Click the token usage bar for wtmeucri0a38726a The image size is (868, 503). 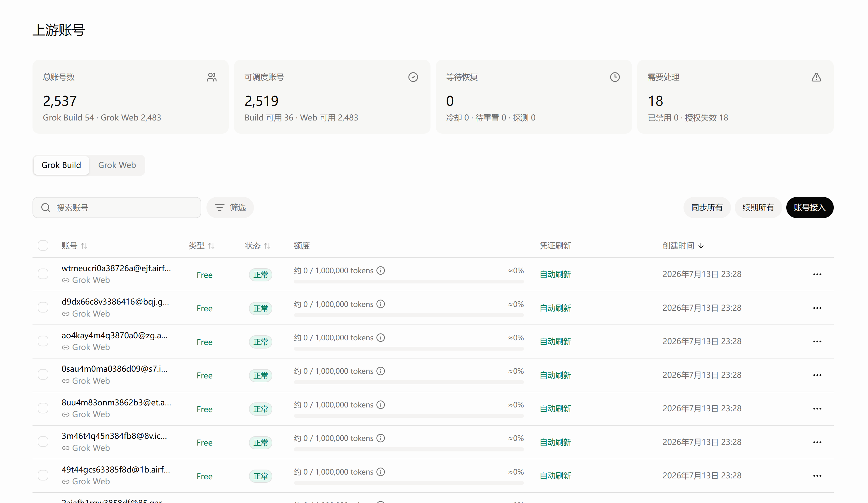point(409,282)
